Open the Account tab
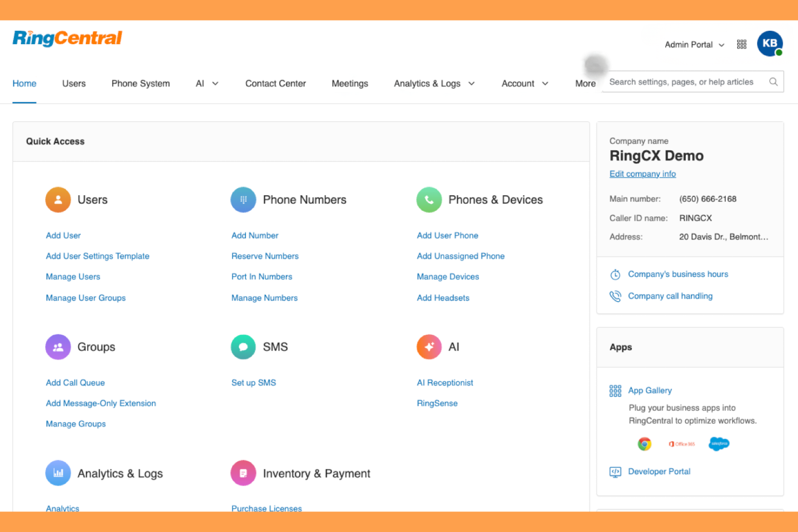798x532 pixels. [518, 84]
